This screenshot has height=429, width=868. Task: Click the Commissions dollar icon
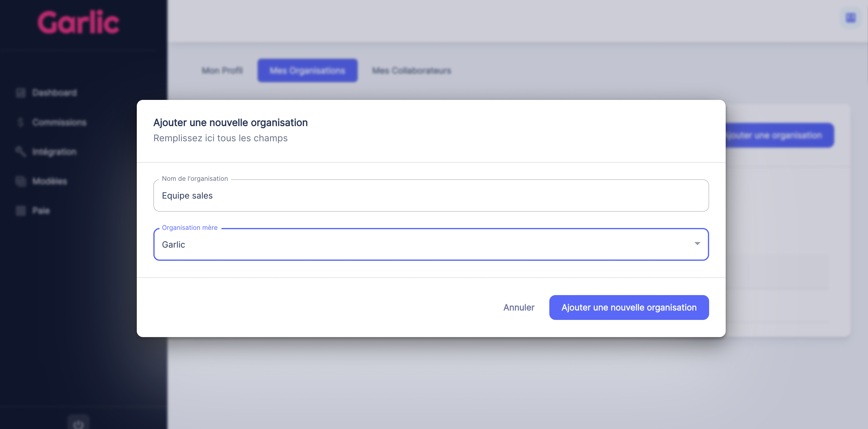[21, 122]
